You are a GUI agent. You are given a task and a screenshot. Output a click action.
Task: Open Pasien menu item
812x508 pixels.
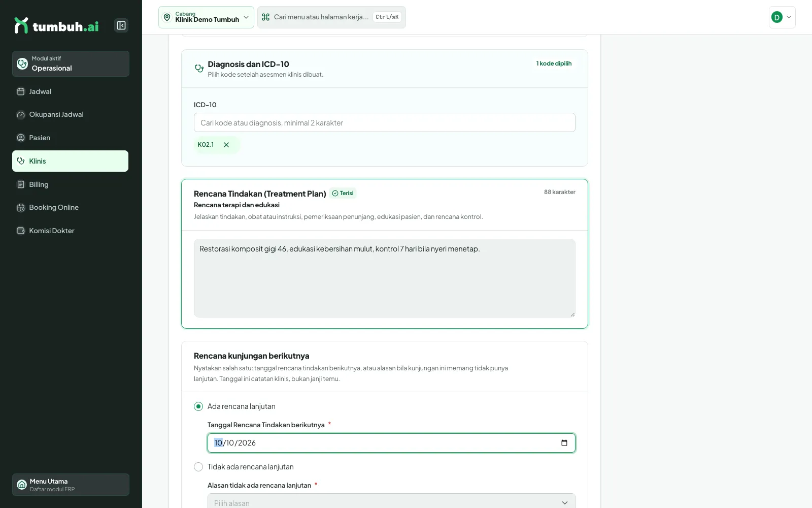71,138
